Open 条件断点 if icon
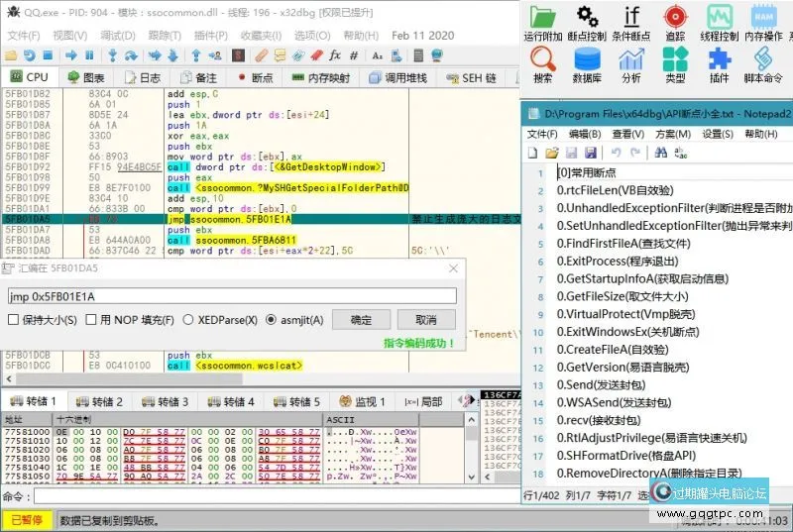793x532 pixels. (631, 23)
